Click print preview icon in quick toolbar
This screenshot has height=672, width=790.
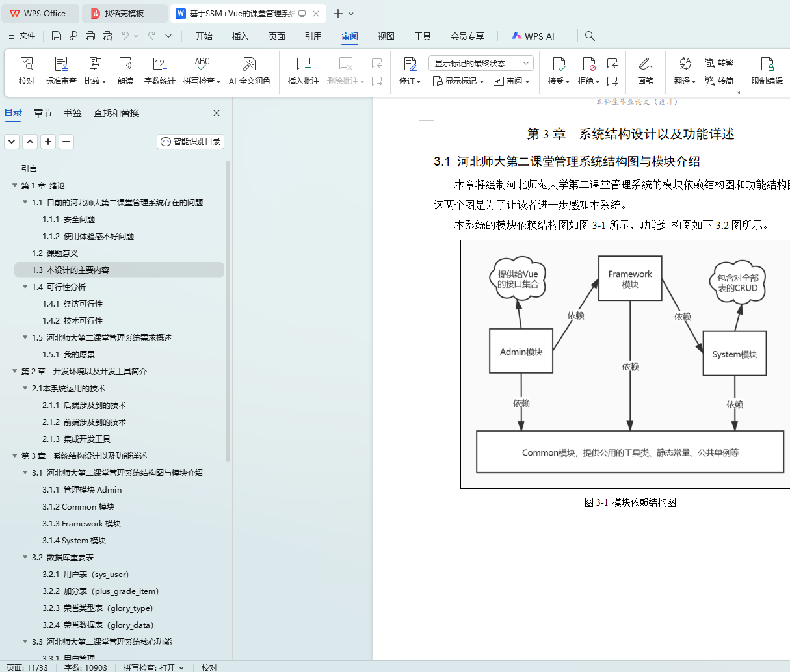(107, 36)
